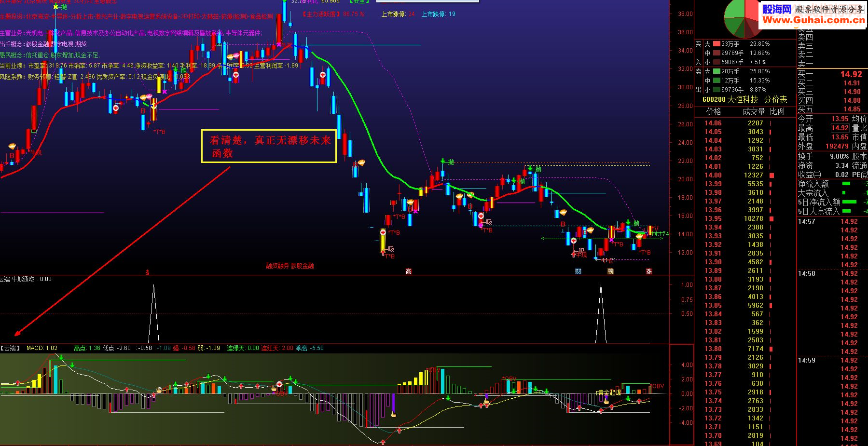Click the 【云端】 MACD indicator title

click(x=10, y=348)
